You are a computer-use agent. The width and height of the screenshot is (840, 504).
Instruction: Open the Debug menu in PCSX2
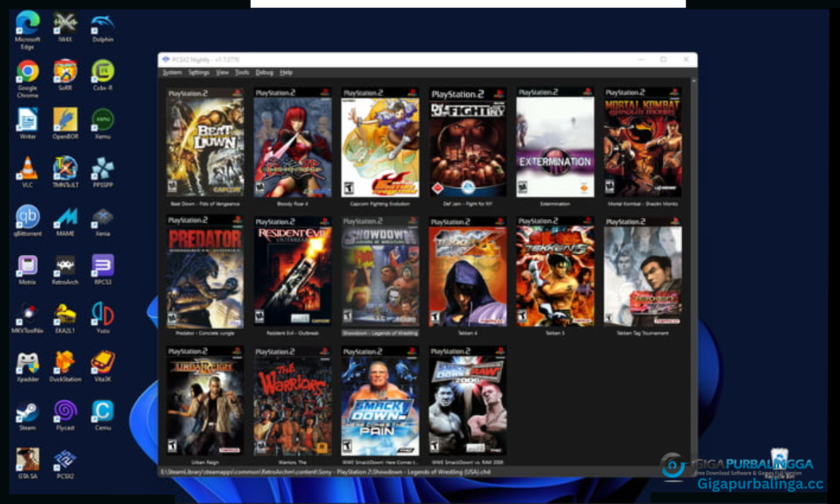click(265, 72)
